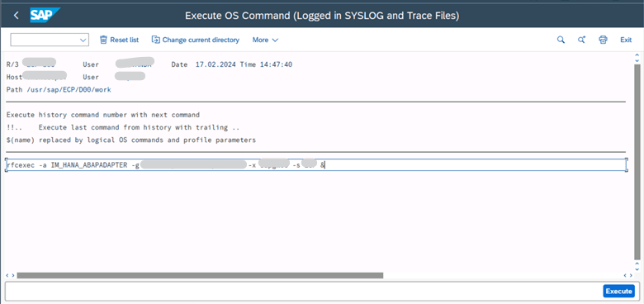644x304 pixels.
Task: Click the vertical scrollbar thumb
Action: [x=637, y=161]
